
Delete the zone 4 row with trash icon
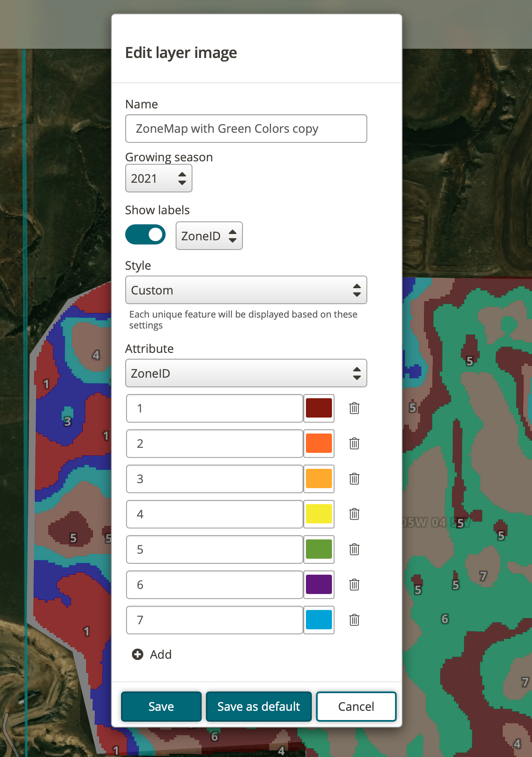[x=354, y=514]
